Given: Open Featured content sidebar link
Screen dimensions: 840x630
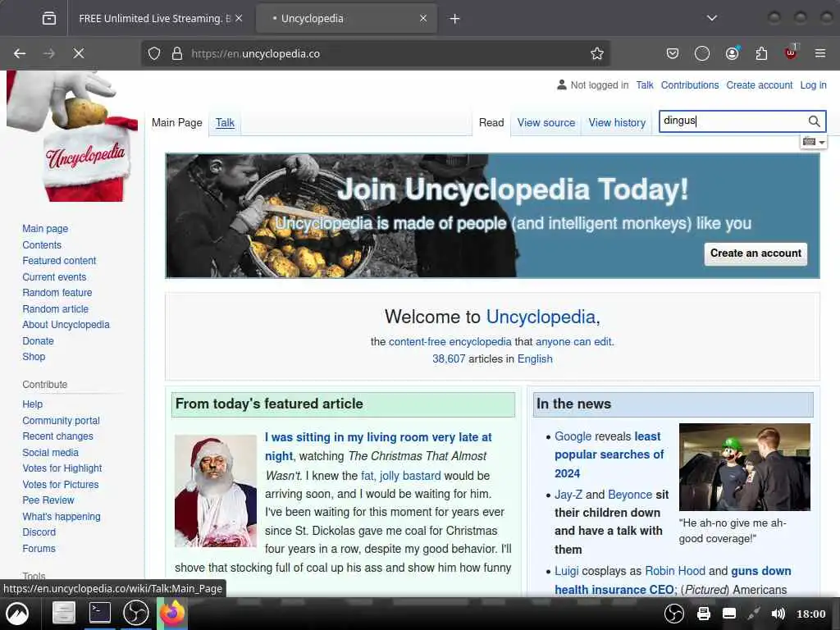Looking at the screenshot, I should (x=59, y=261).
